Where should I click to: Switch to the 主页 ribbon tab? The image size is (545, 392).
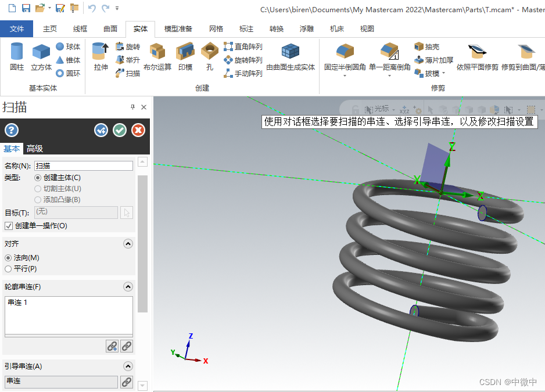50,29
